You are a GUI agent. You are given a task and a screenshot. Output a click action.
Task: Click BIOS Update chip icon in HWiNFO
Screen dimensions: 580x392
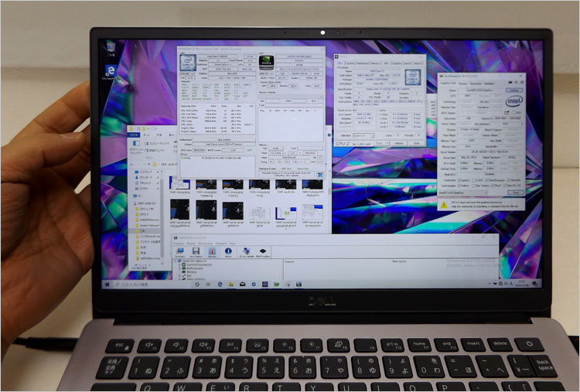(263, 252)
